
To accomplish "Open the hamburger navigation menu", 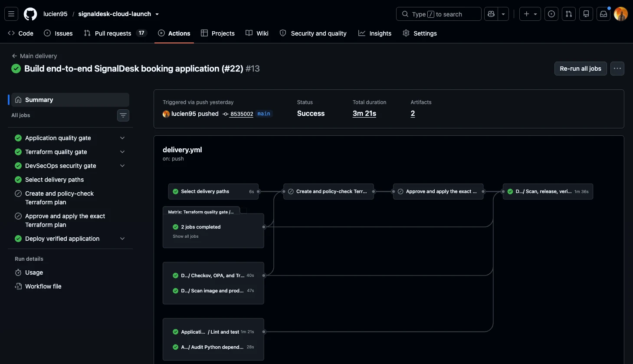I will click(12, 14).
